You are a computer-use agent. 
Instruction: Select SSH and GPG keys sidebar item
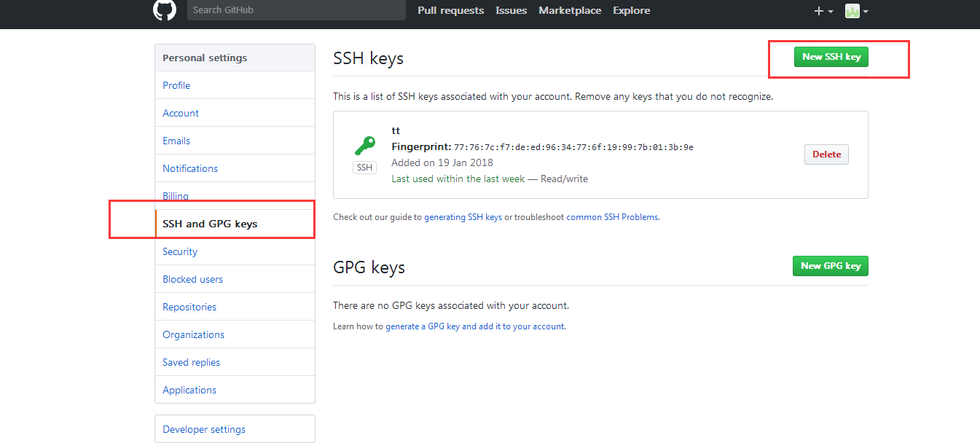point(235,224)
